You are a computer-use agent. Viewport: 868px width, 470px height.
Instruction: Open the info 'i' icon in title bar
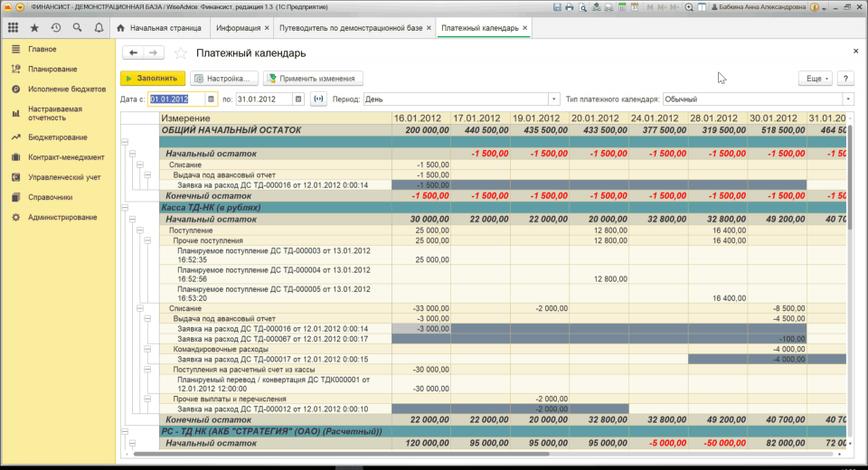[x=815, y=7]
